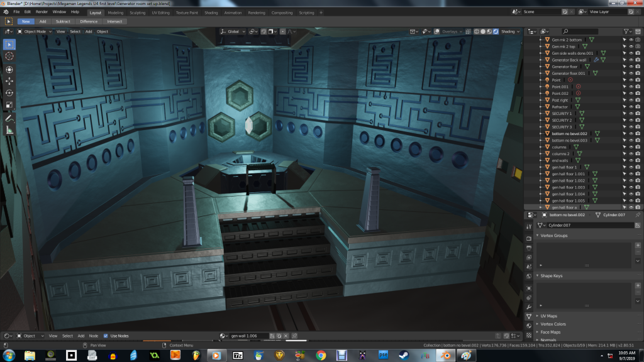Toggle visibility eye for Refractor object
The image size is (644, 362).
(x=631, y=106)
